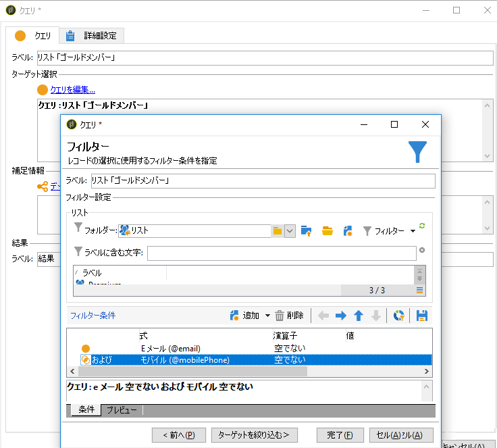The width and height of the screenshot is (497, 448).
Task: Expand the 追加 dropdown arrow
Action: (x=267, y=316)
